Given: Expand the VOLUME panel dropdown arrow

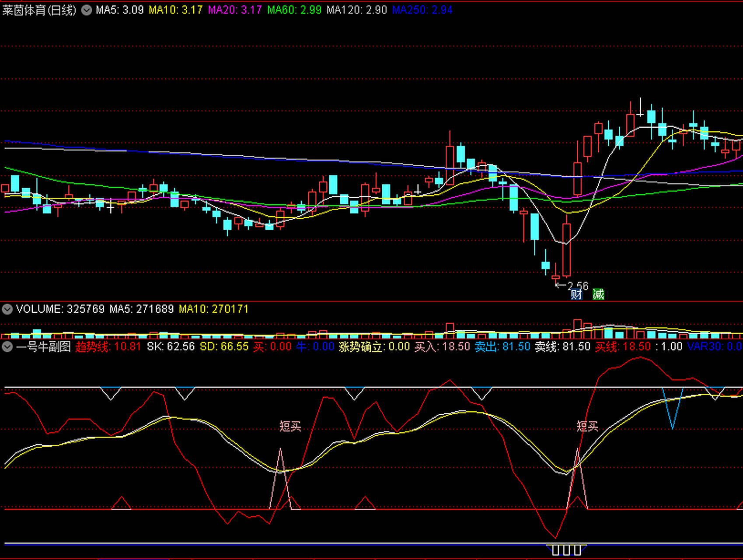Looking at the screenshot, I should tap(7, 309).
